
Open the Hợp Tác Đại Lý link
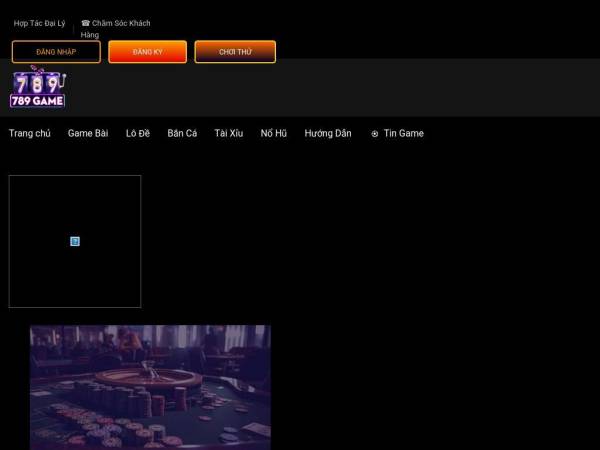point(39,23)
